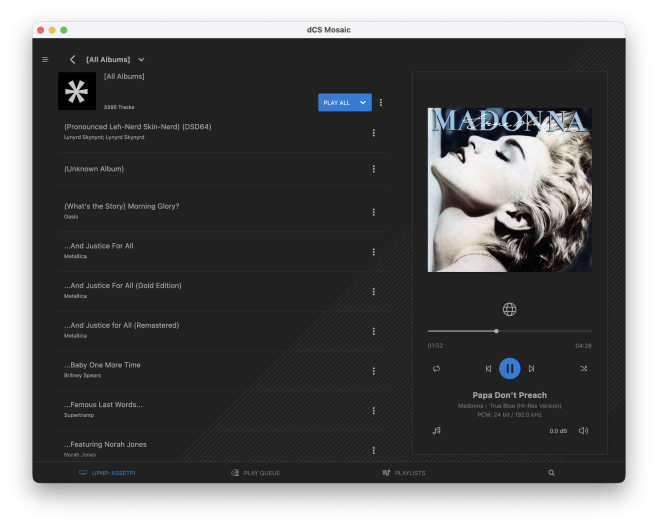Click the All Albums asterisk thumbnail
The image size is (658, 526).
tap(77, 91)
